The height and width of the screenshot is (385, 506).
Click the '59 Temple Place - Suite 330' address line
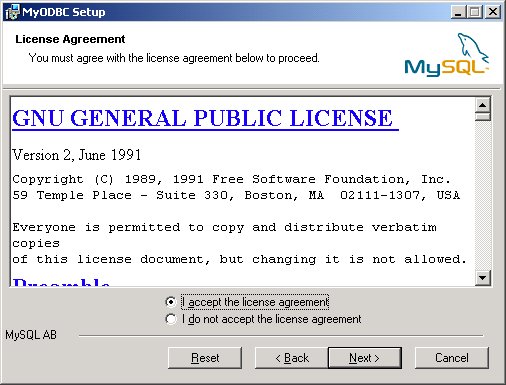click(x=236, y=195)
